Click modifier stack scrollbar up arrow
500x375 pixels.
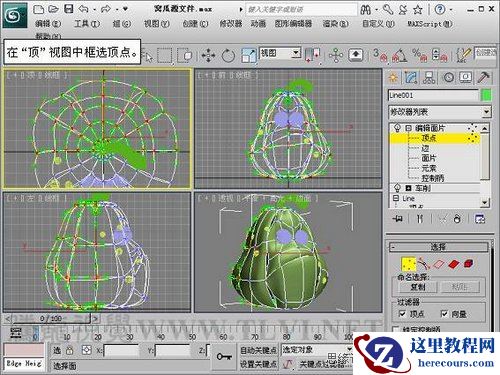[485, 128]
